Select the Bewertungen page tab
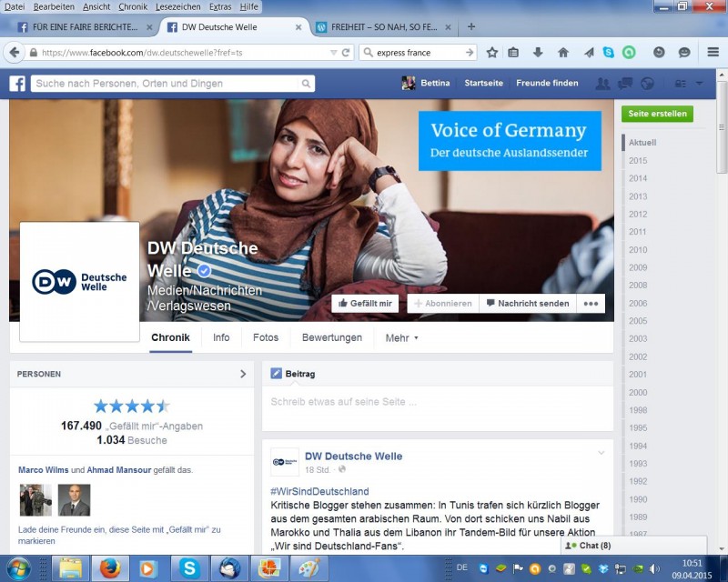The image size is (728, 582). pos(332,337)
